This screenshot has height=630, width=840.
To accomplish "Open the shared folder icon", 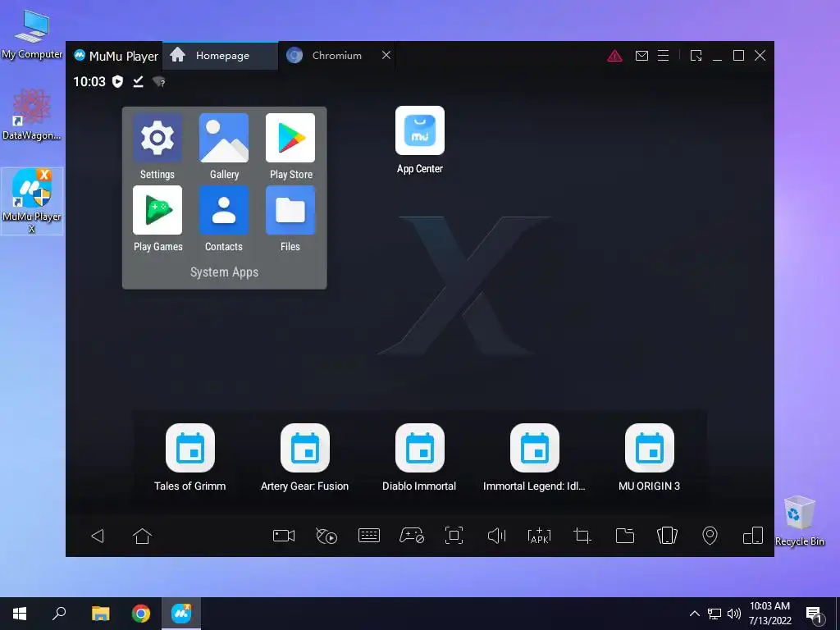I will point(624,536).
